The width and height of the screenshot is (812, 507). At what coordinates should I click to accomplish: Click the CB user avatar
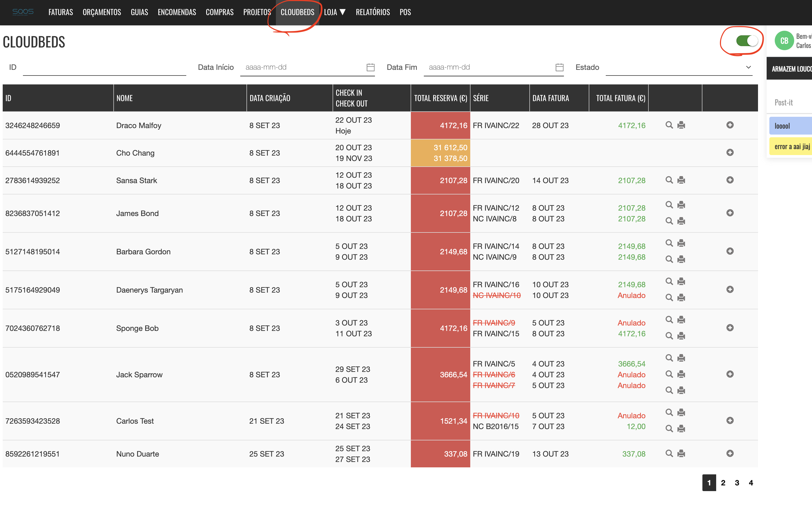pyautogui.click(x=784, y=41)
